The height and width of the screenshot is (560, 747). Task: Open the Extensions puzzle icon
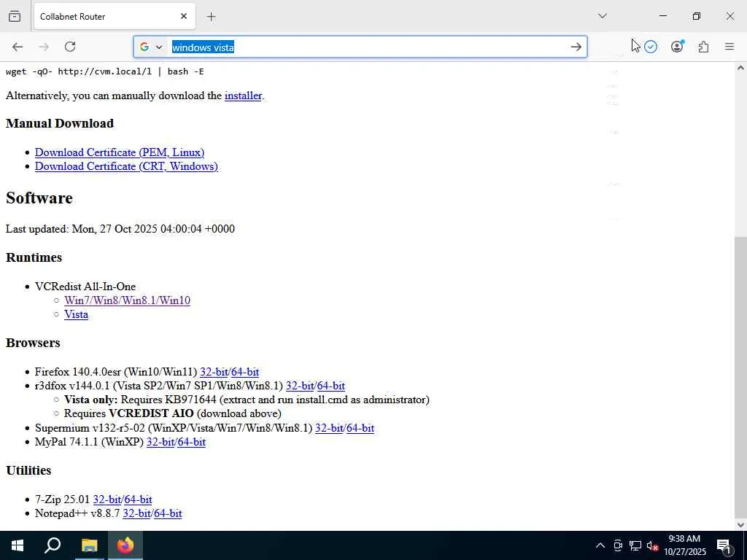click(703, 47)
